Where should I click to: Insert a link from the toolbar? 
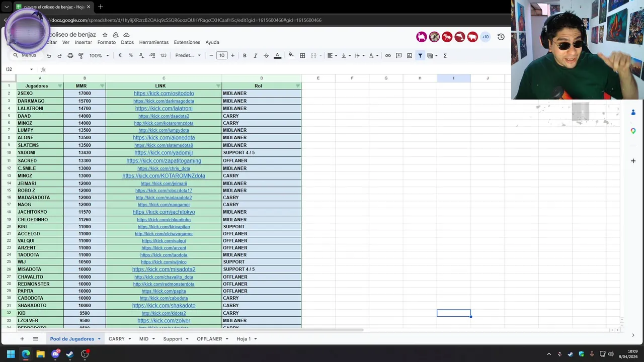(x=388, y=56)
